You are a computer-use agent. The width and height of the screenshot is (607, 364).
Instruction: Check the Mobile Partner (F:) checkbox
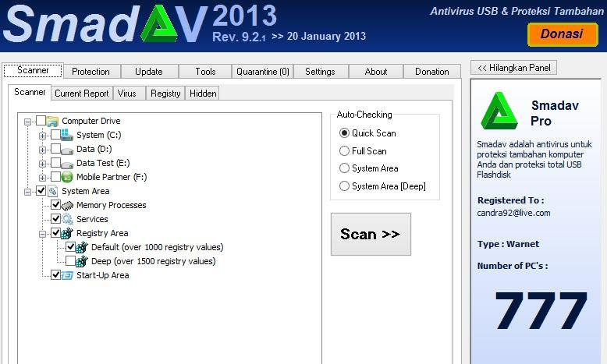pos(55,177)
